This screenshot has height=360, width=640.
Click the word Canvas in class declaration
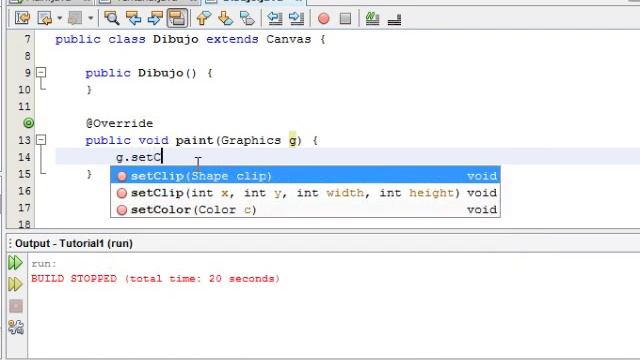click(289, 39)
